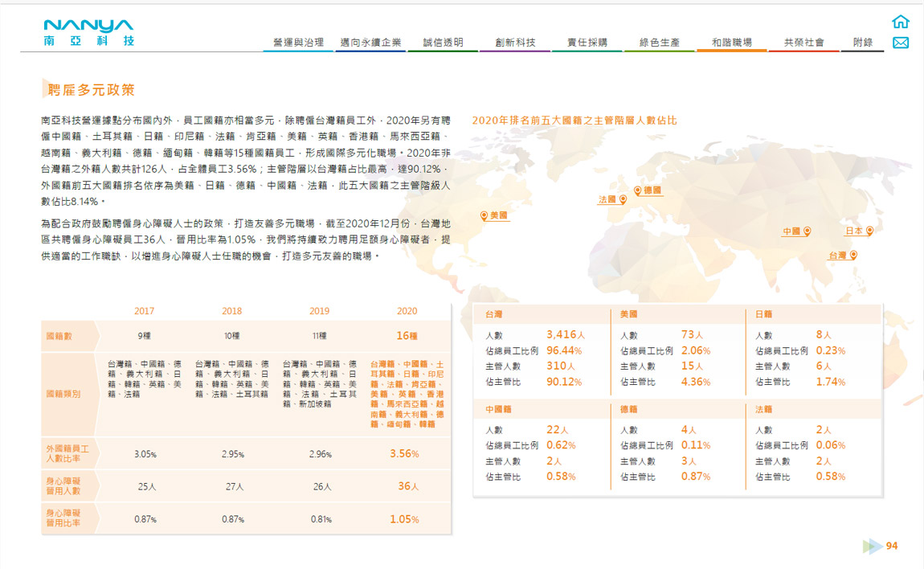
Task: Open the 邁向永續企業 tab
Action: 370,43
